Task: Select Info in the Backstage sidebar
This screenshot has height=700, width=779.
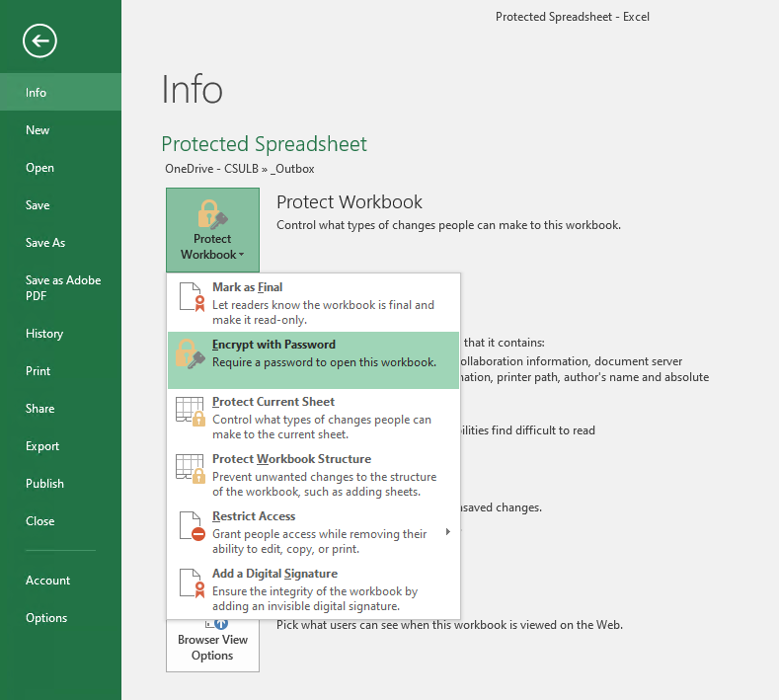Action: pos(60,93)
